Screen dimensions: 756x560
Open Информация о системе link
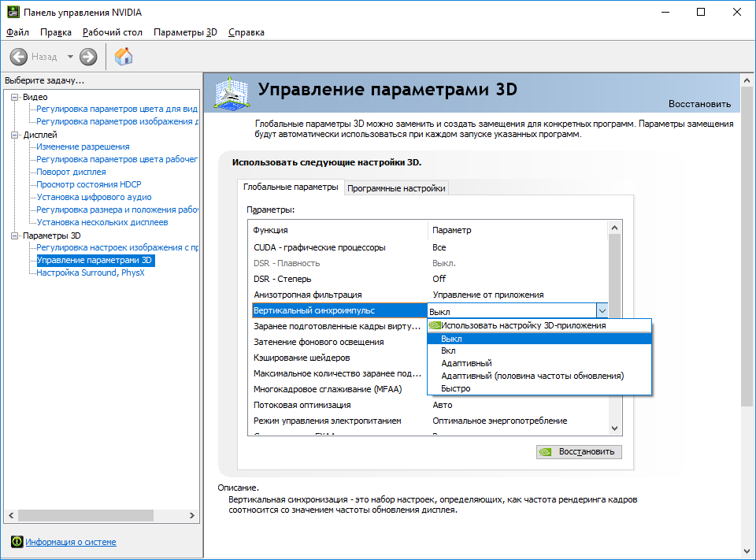[x=71, y=542]
